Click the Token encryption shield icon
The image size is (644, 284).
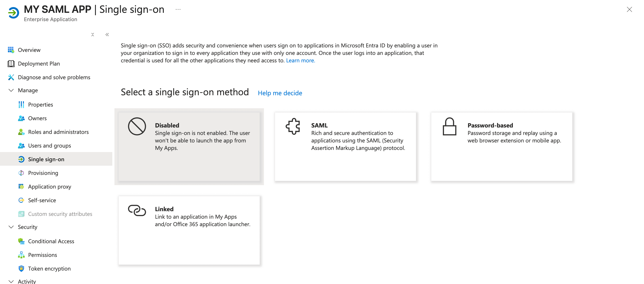click(21, 268)
